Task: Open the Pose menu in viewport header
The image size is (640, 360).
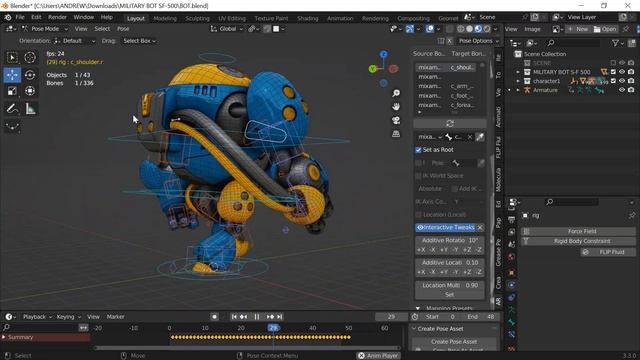Action: pyautogui.click(x=123, y=29)
